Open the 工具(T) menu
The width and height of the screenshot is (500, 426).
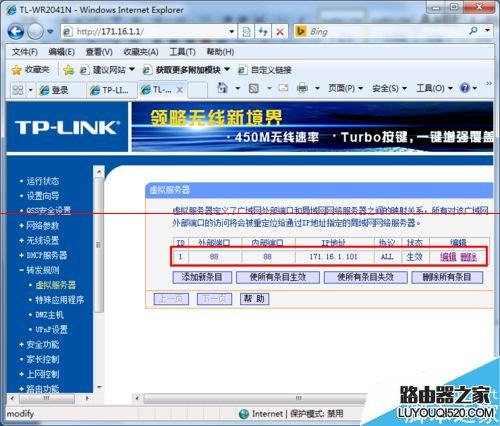click(x=182, y=52)
